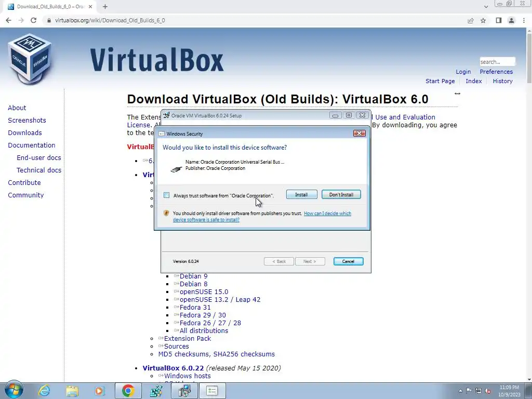Click the Install button in Windows Security
This screenshot has height=399, width=532.
coord(302,194)
